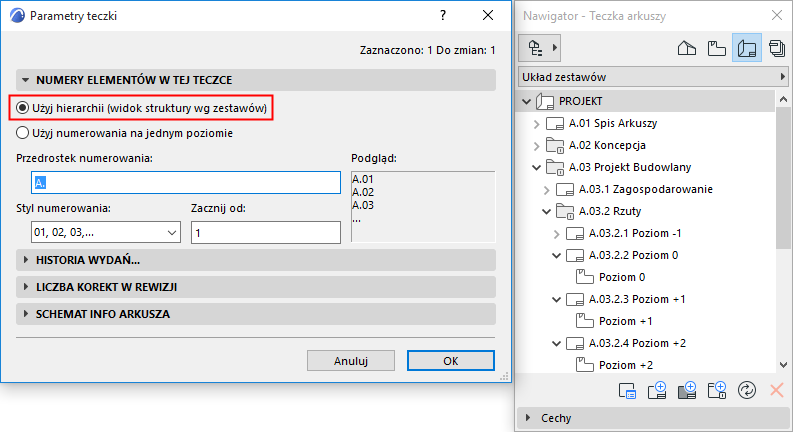Open the View Map navigator icon

(x=716, y=48)
